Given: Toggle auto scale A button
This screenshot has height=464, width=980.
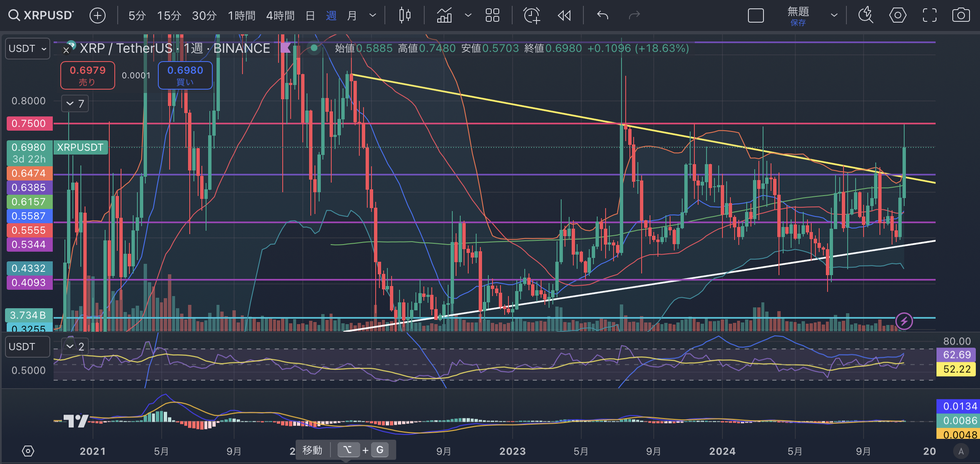Looking at the screenshot, I should click(961, 451).
